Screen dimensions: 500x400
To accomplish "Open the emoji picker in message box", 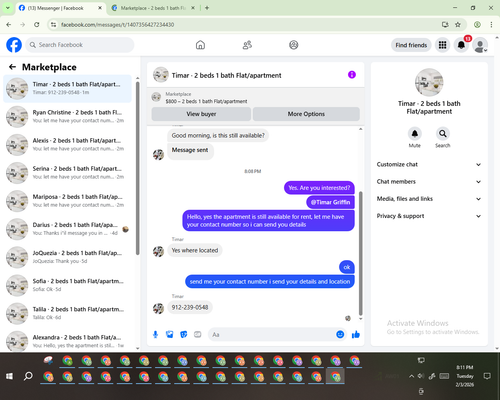I will tap(340, 334).
